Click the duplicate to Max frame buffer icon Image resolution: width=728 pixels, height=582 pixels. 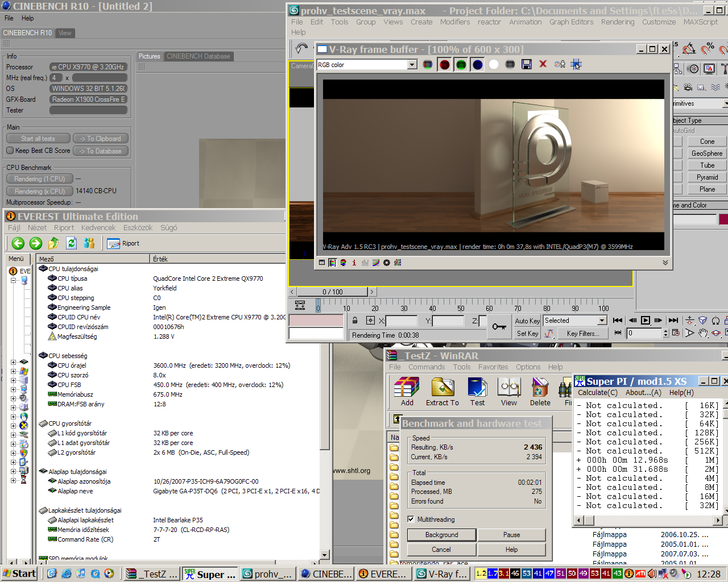pyautogui.click(x=560, y=64)
